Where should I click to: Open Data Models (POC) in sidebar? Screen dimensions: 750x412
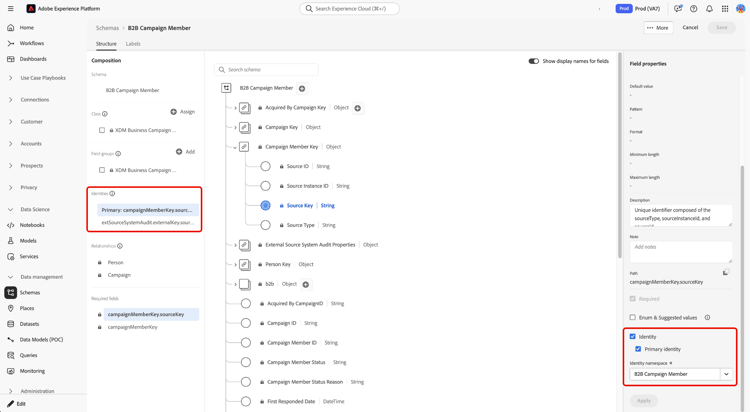point(41,339)
